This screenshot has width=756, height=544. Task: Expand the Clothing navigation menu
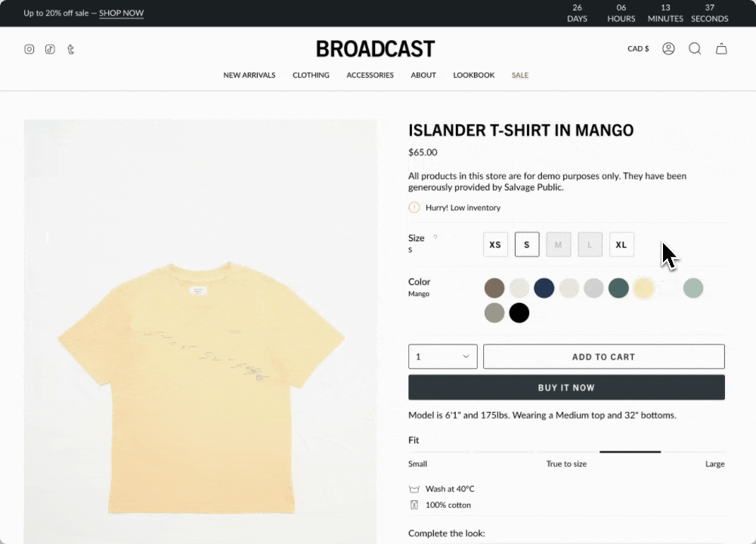coord(311,75)
